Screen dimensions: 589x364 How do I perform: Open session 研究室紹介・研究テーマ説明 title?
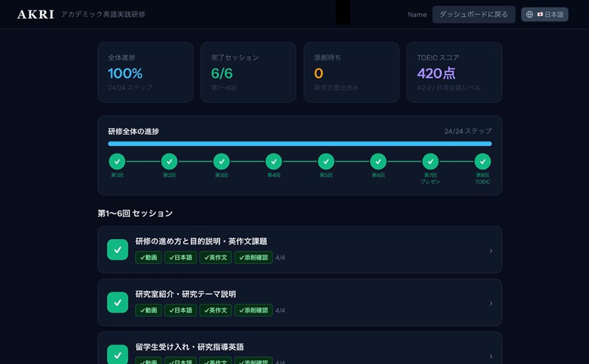(x=186, y=294)
